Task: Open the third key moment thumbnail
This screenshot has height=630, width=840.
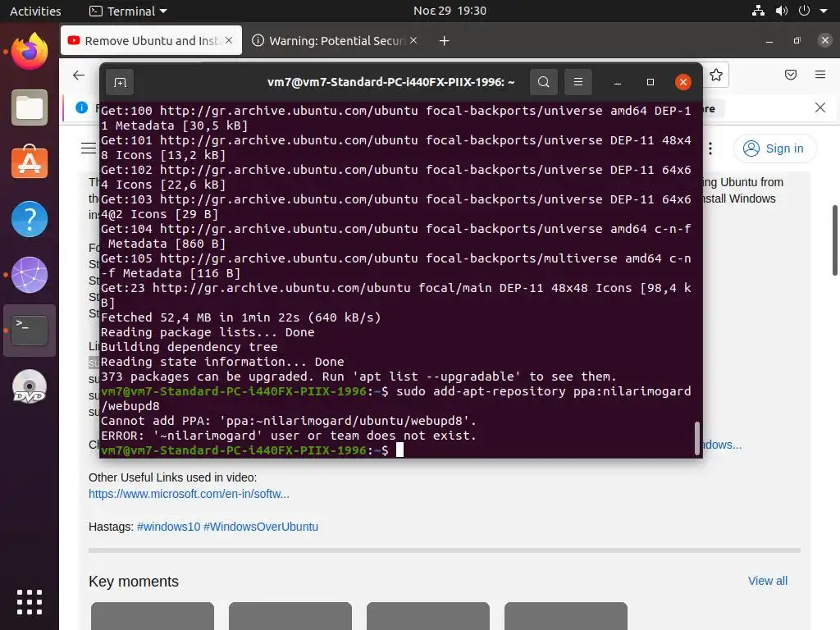Action: click(427, 616)
